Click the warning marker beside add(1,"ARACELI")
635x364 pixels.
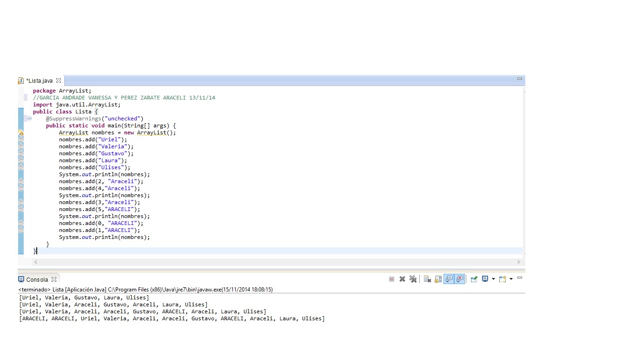[21, 230]
